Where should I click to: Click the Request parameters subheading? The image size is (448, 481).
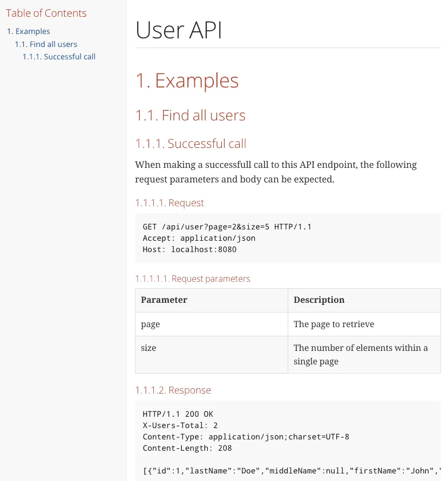point(192,279)
